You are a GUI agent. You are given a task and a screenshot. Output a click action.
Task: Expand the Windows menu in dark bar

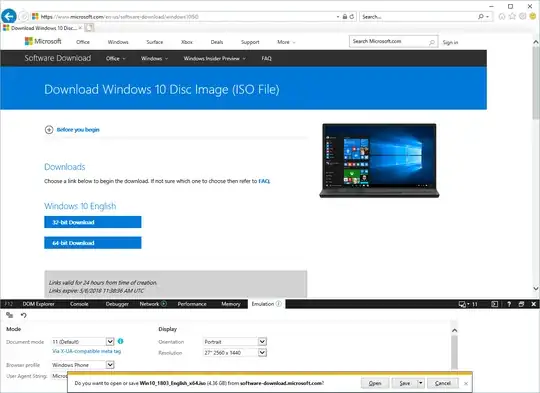(x=154, y=58)
